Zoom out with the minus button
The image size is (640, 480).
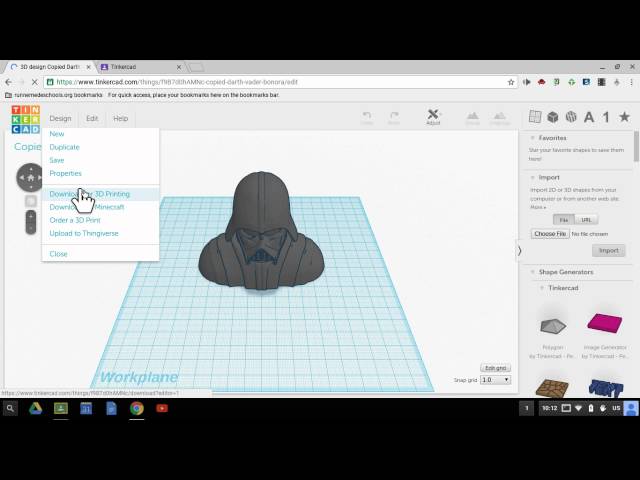coord(31,229)
